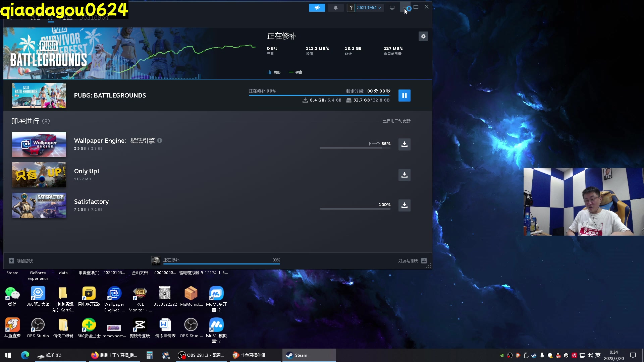Open the Steam system tray icon
Image resolution: width=644 pixels, height=362 pixels.
534,355
